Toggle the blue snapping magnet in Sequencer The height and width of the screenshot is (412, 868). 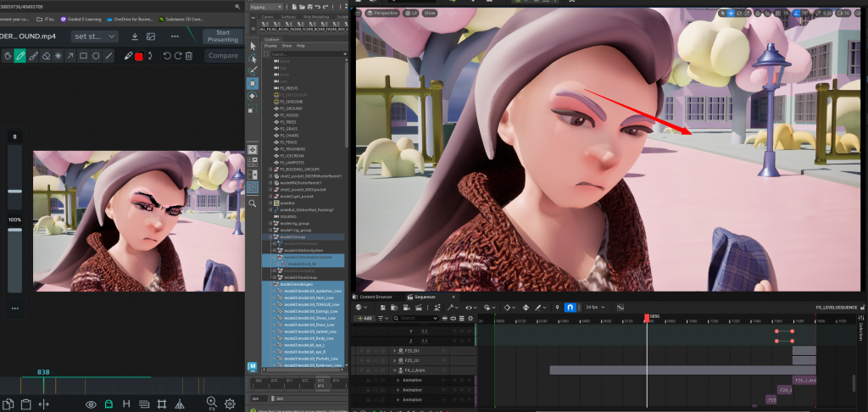click(570, 307)
